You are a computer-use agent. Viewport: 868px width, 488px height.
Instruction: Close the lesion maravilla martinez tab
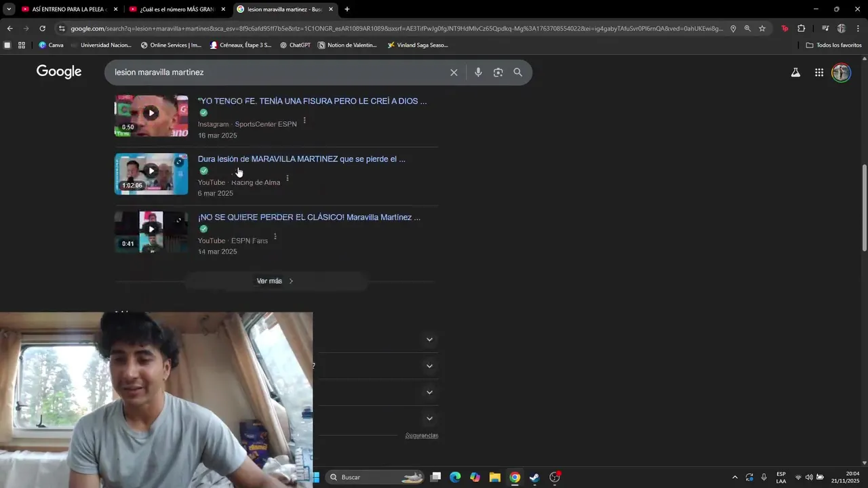click(x=331, y=9)
